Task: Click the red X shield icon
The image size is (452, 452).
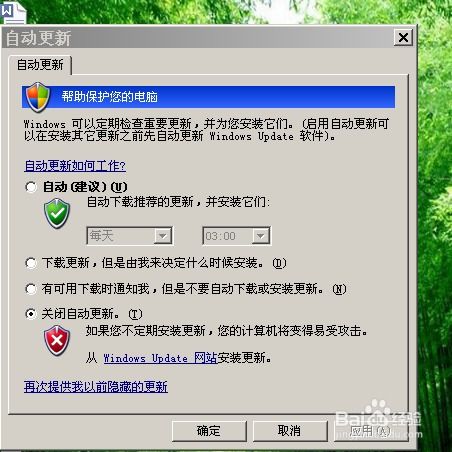Action: pos(57,341)
